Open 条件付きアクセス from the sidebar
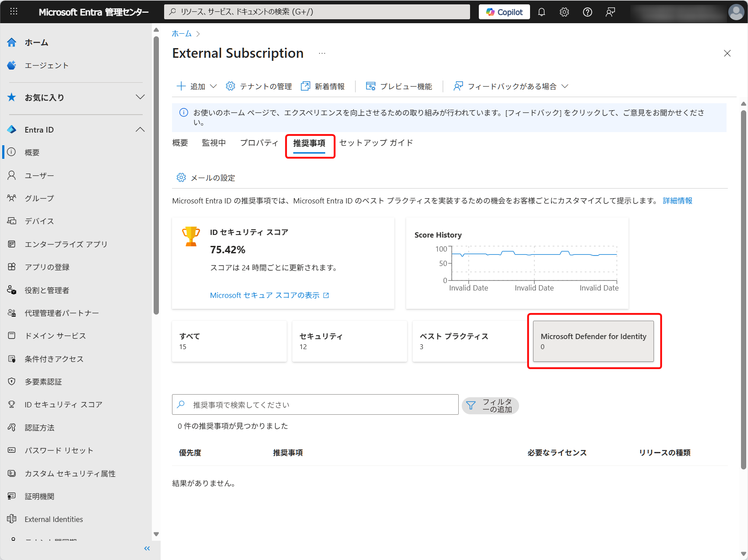748x560 pixels. tap(53, 358)
